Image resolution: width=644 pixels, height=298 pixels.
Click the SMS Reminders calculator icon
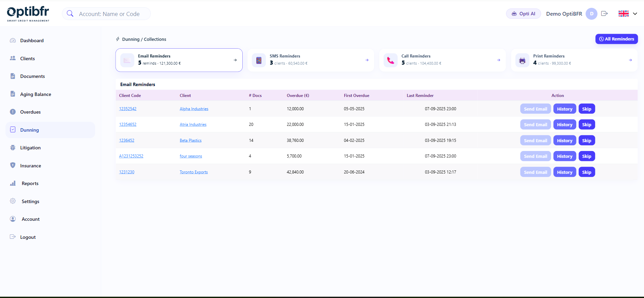coord(259,61)
